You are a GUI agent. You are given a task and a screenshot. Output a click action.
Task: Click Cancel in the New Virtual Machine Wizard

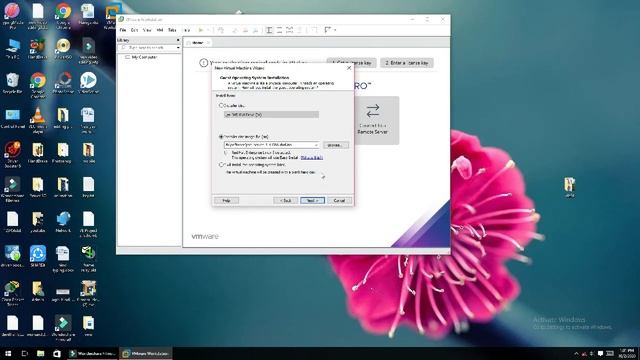(339, 200)
